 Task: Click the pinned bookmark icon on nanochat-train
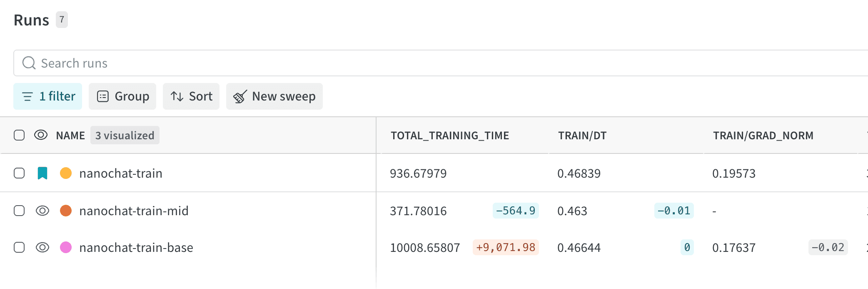tap(42, 173)
